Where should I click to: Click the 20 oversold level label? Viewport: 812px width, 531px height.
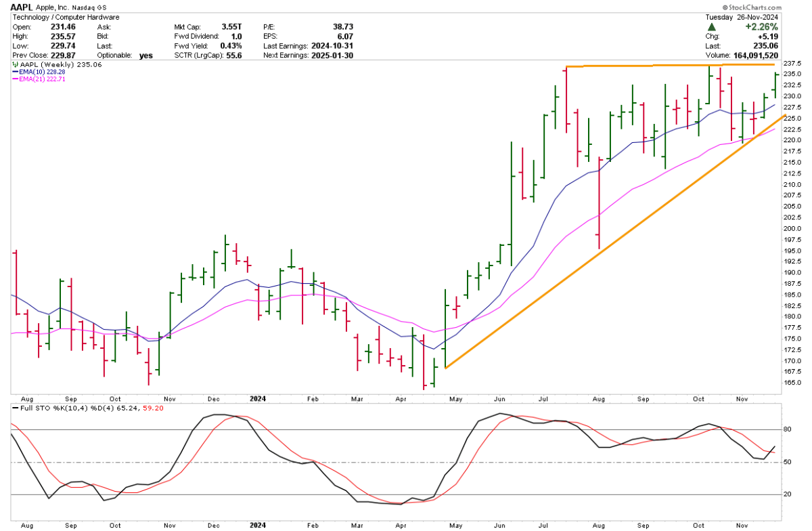click(x=786, y=494)
